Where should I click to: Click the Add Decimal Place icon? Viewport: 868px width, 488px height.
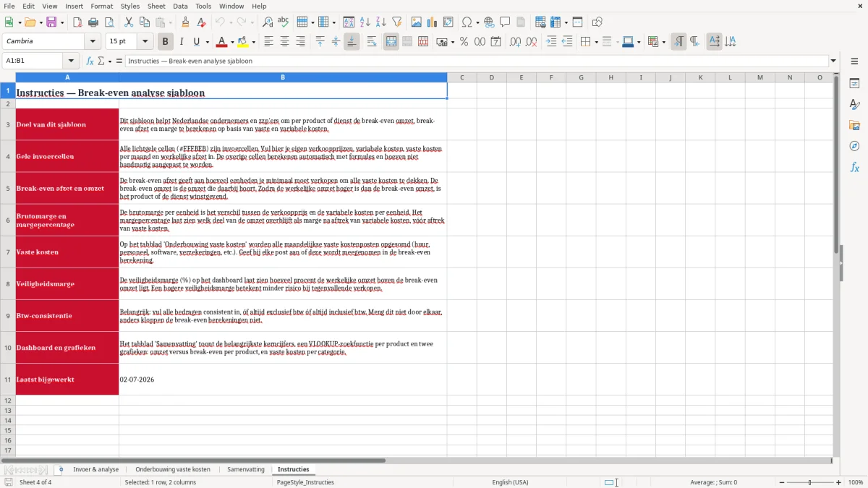(515, 42)
